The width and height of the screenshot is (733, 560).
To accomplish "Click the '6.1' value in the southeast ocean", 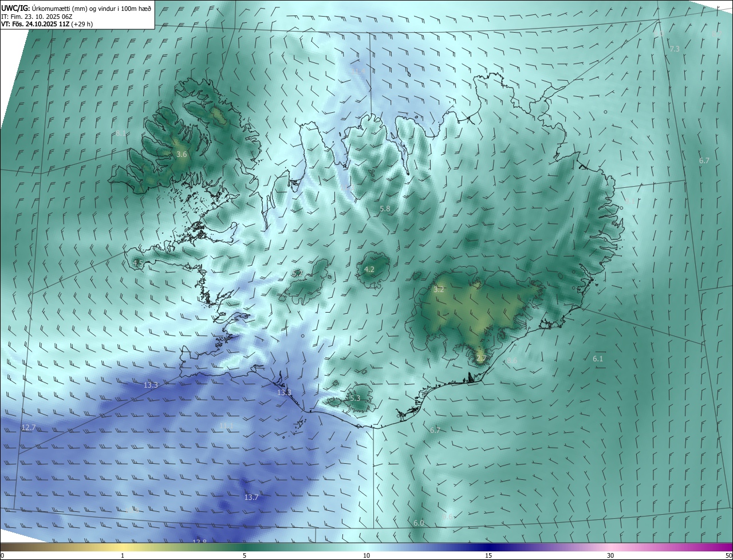I will coord(598,358).
